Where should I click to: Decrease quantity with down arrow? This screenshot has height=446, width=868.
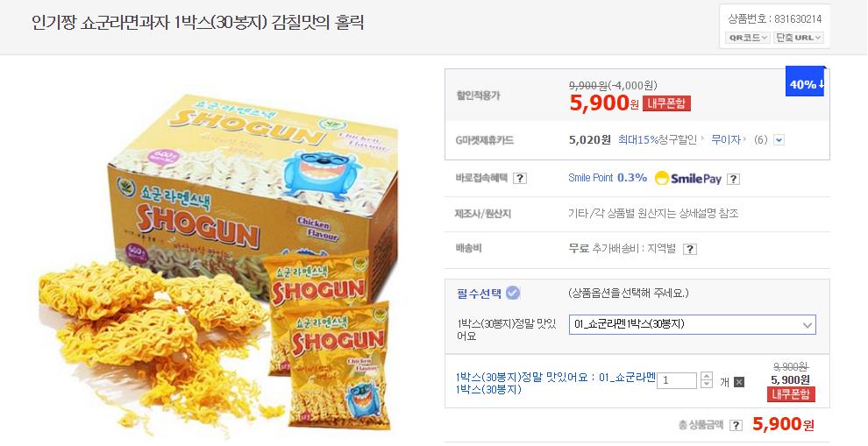(707, 384)
